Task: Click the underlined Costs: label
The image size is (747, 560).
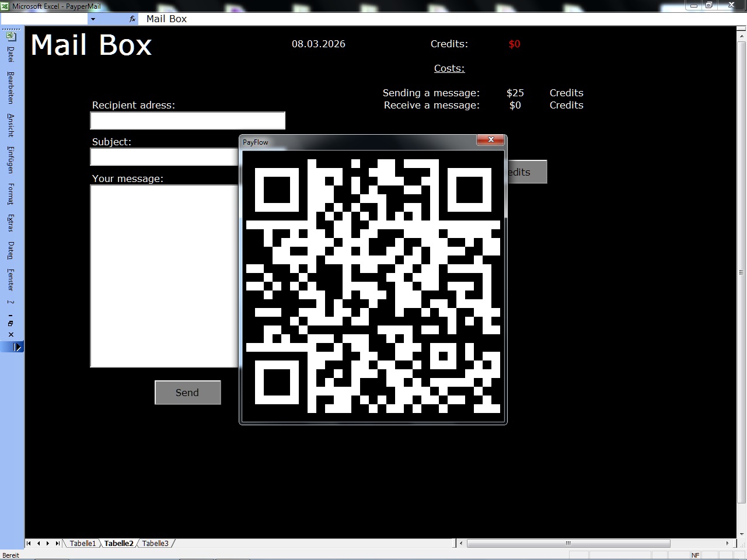Action: click(x=449, y=68)
